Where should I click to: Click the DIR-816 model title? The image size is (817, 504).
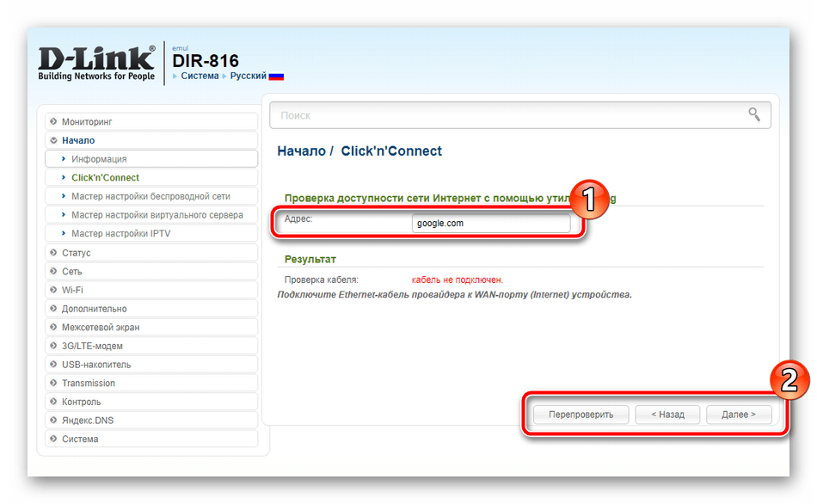206,61
